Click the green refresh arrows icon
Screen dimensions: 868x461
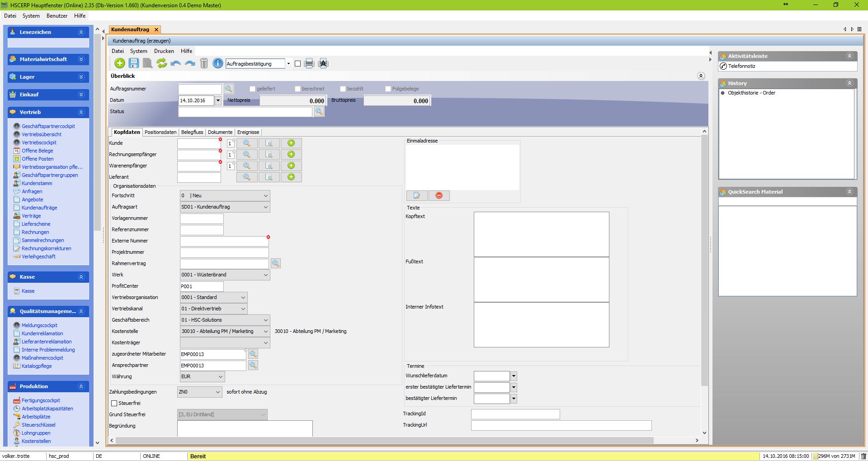[162, 63]
